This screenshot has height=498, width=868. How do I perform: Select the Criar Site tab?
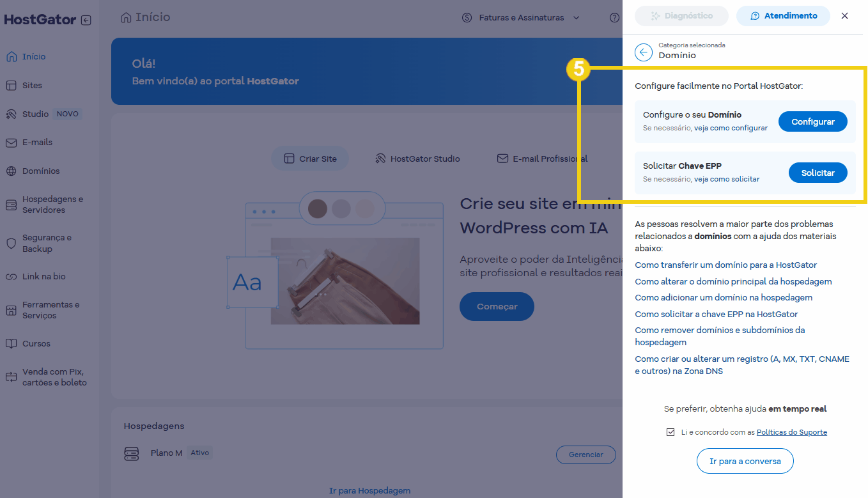click(310, 159)
